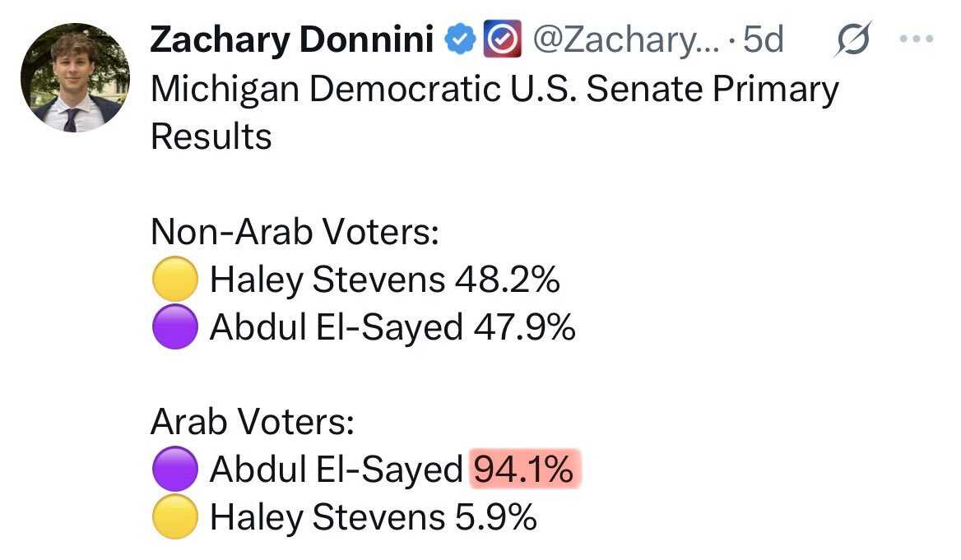This screenshot has width=961, height=560.
Task: Click the highlighted 94.1% figure
Action: pyautogui.click(x=525, y=470)
